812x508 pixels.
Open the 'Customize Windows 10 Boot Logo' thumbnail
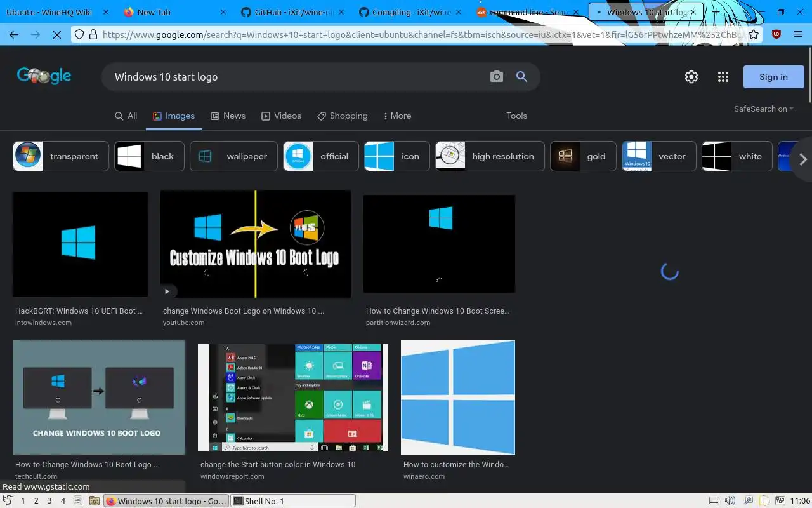[255, 244]
